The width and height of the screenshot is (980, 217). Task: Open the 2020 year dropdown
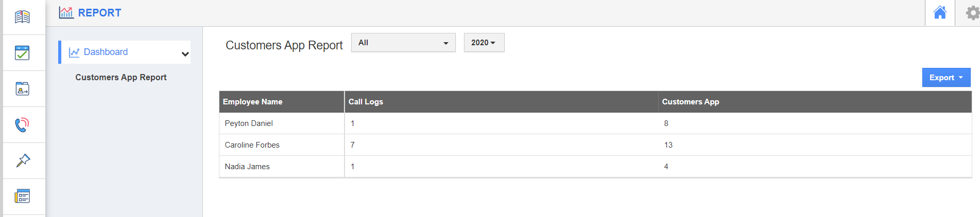coord(484,43)
